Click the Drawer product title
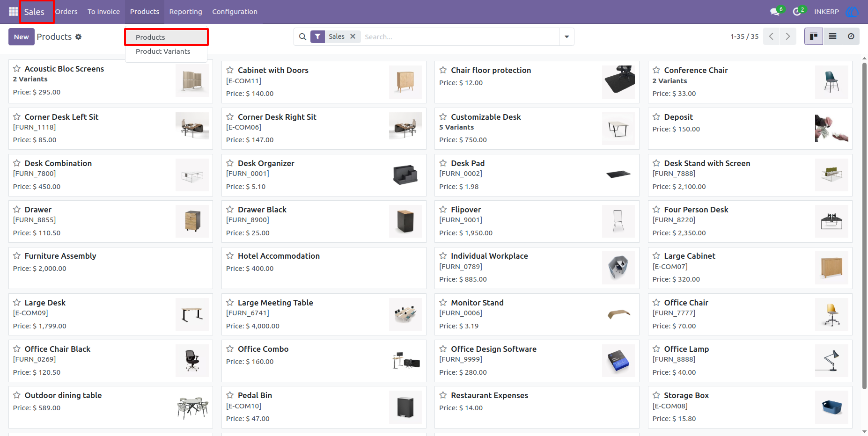 (x=38, y=210)
